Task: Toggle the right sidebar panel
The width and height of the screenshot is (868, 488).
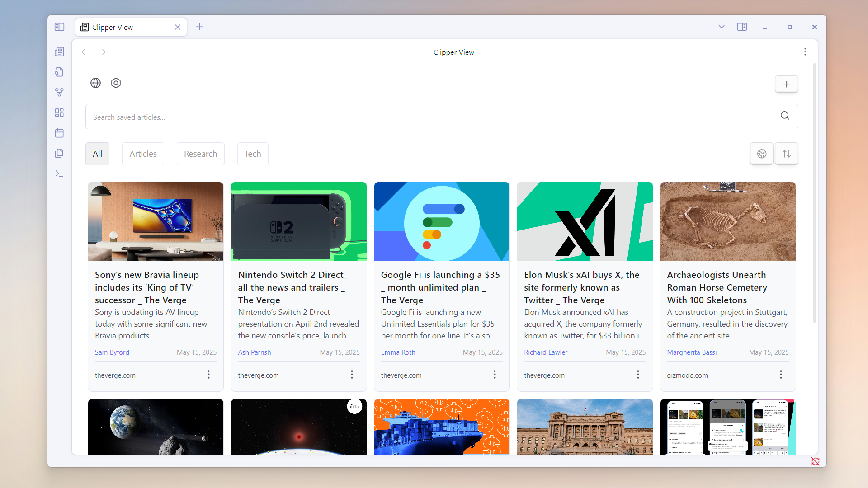Action: coord(742,27)
